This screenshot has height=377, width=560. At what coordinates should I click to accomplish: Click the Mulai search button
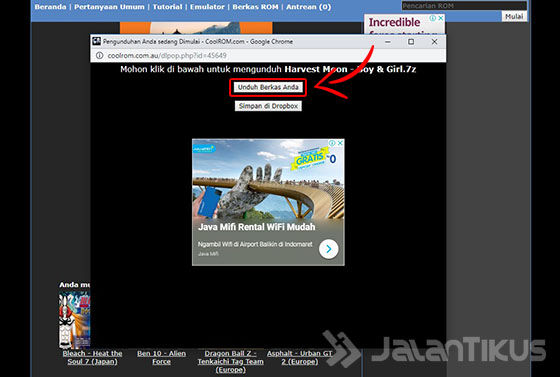tap(514, 16)
